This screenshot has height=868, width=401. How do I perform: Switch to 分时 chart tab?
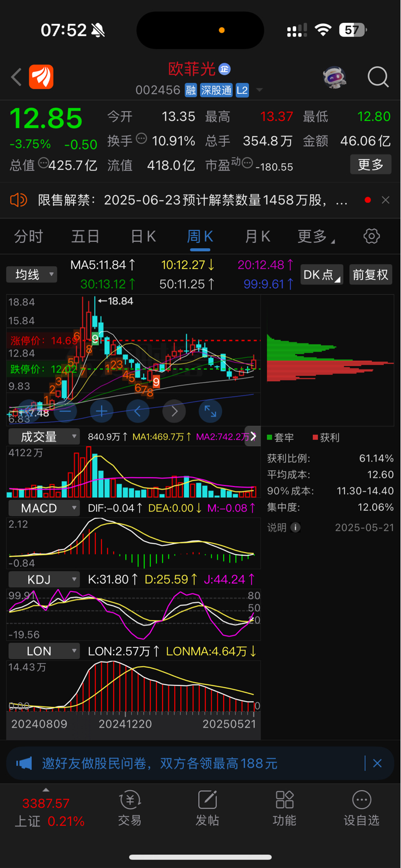coord(29,237)
